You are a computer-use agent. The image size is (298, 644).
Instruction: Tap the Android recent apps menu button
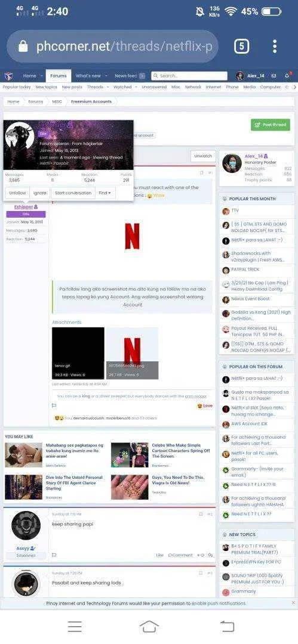(x=75, y=626)
